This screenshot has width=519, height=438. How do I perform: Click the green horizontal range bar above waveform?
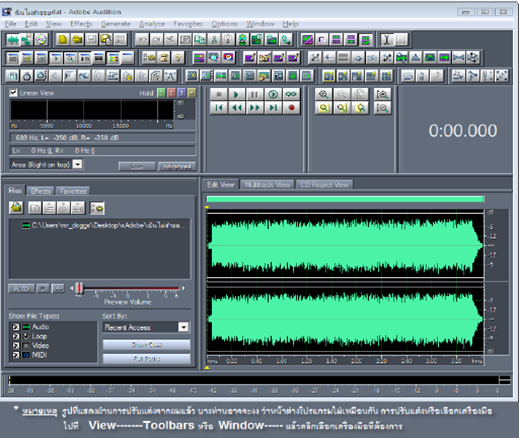click(x=345, y=199)
